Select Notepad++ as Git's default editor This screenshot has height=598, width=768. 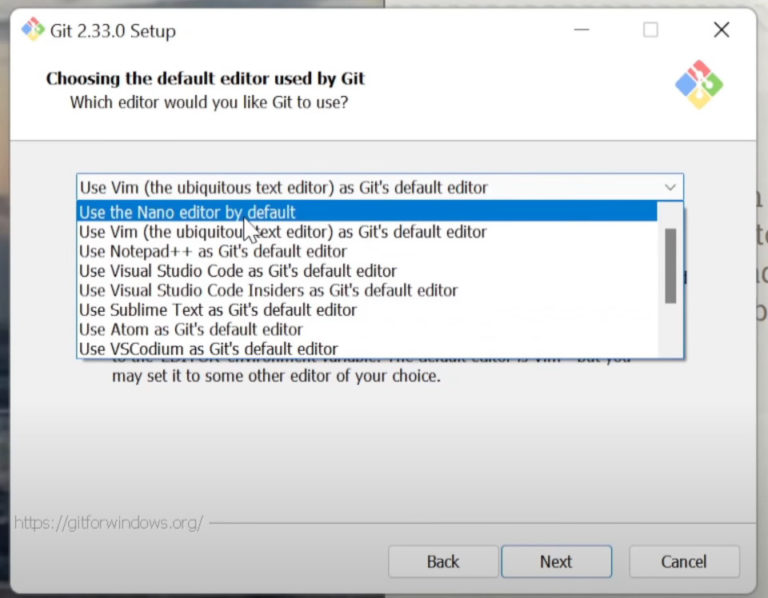[367, 251]
